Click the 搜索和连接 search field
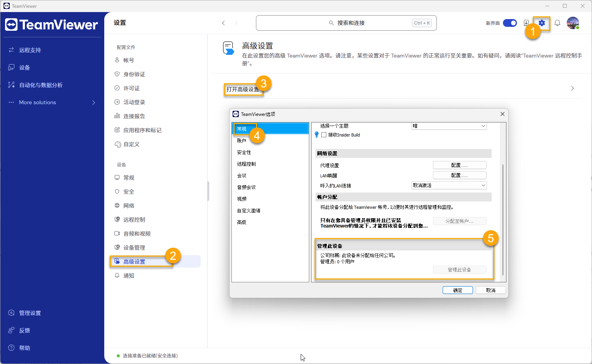This screenshot has width=592, height=364. pos(346,23)
